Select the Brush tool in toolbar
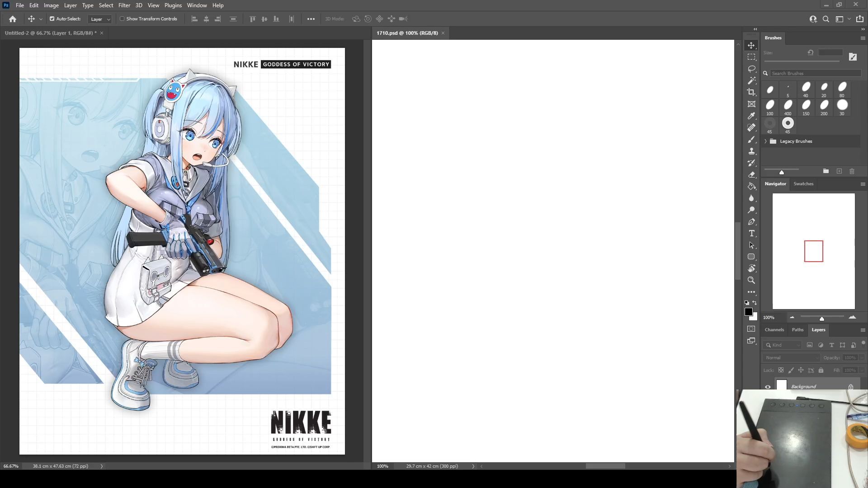 pyautogui.click(x=751, y=139)
